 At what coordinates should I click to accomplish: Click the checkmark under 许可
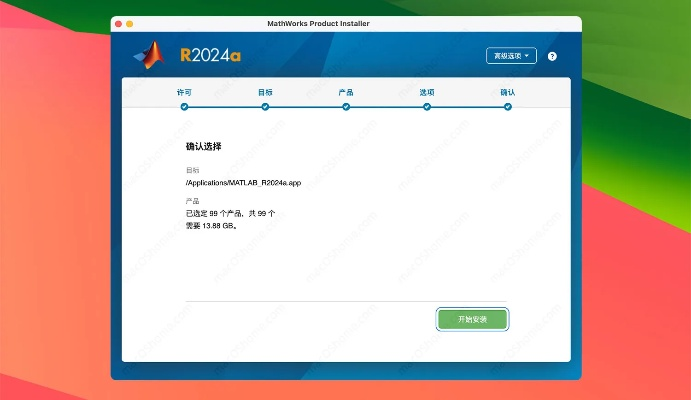pyautogui.click(x=184, y=107)
